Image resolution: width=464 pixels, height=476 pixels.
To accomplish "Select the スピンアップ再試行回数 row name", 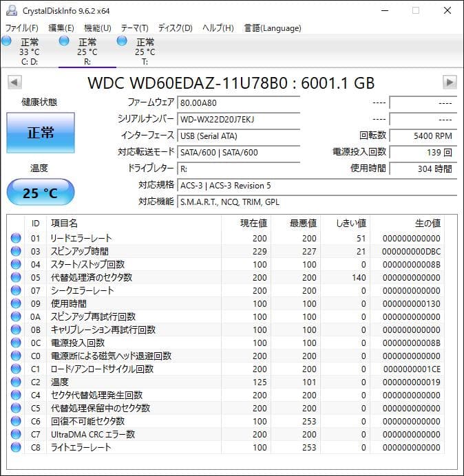I will point(93,316).
